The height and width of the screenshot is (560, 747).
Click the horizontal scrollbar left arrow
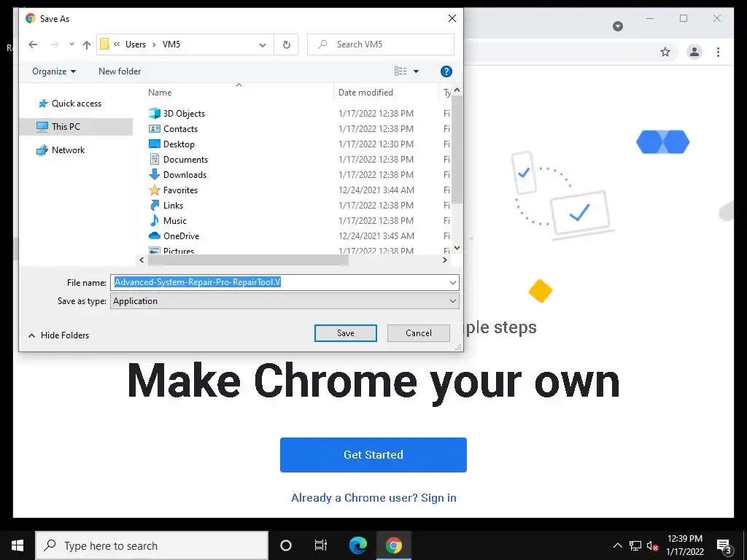pos(142,260)
